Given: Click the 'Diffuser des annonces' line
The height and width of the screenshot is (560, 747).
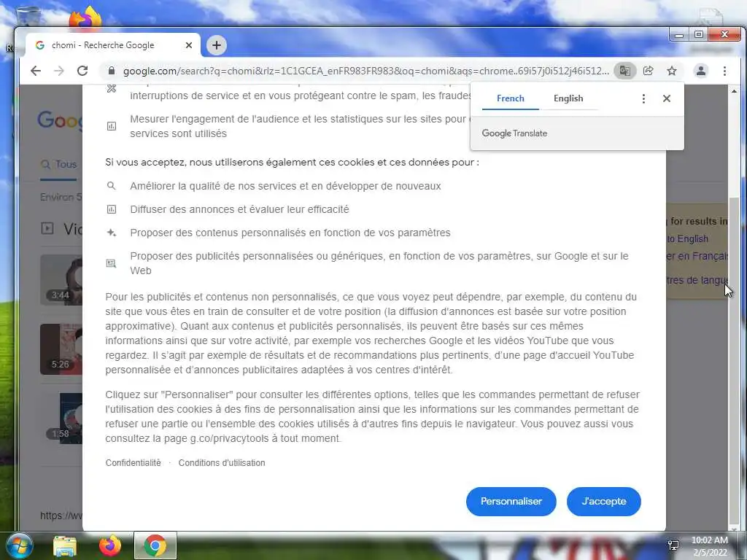Looking at the screenshot, I should pyautogui.click(x=239, y=209).
